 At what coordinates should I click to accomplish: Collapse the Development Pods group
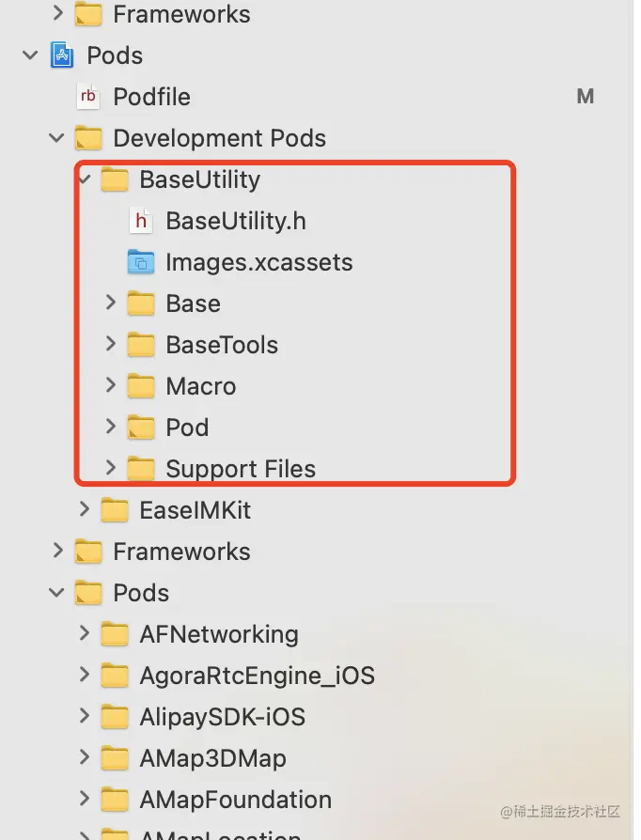coord(57,138)
